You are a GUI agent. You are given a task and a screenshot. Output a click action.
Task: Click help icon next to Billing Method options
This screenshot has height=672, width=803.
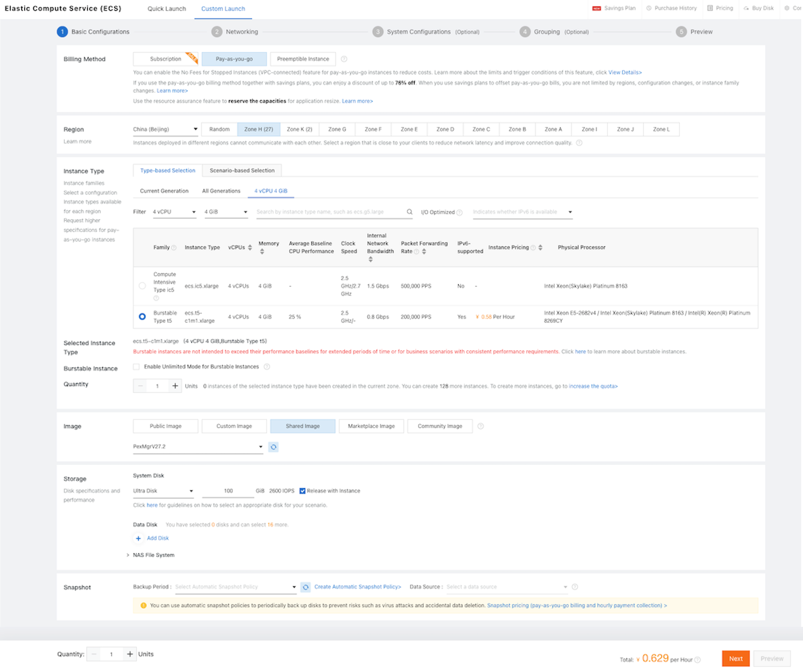[x=344, y=59]
